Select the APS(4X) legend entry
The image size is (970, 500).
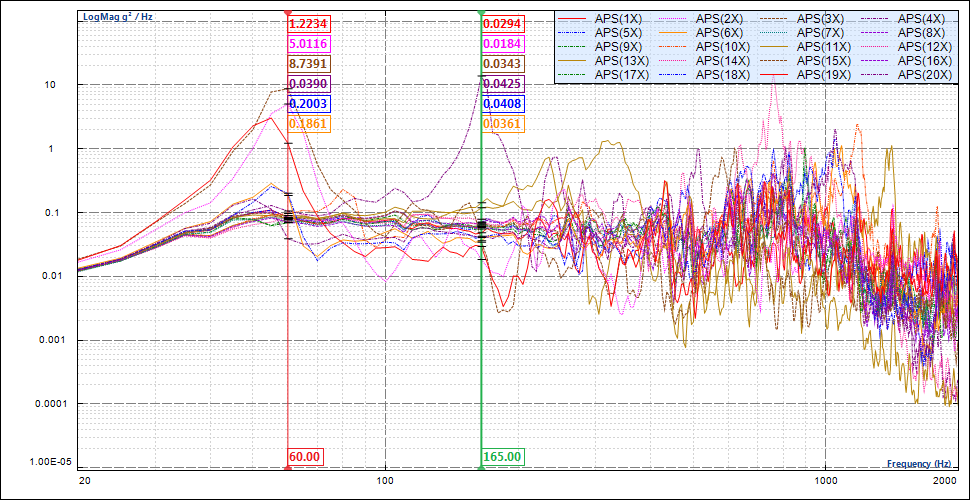pyautogui.click(x=921, y=19)
